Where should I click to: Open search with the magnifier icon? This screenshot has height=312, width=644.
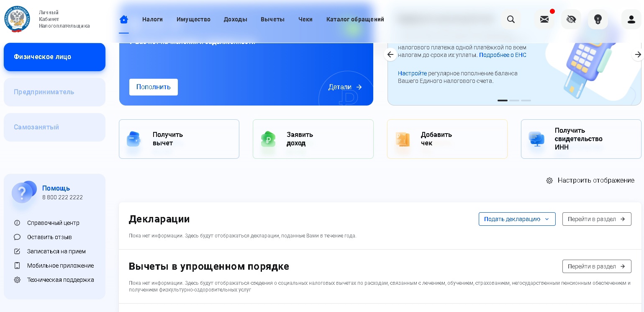pyautogui.click(x=511, y=19)
